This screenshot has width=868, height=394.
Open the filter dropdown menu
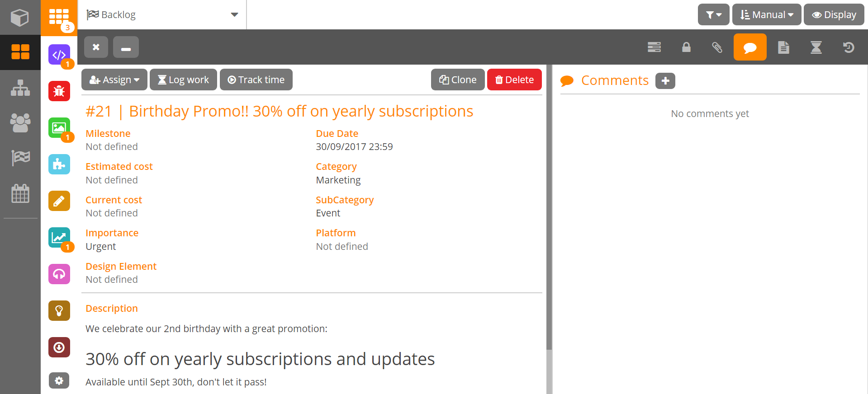tap(713, 15)
